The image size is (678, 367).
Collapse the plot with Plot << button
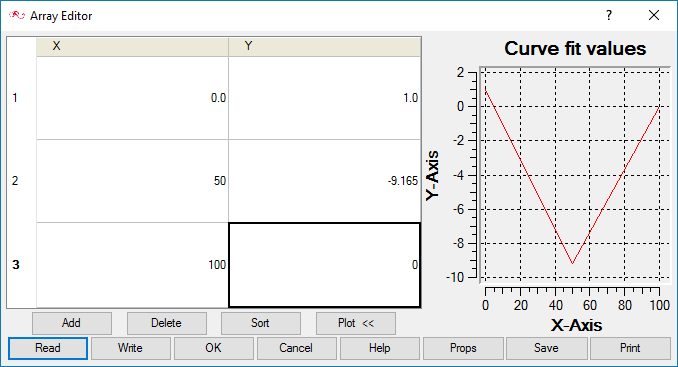pos(356,323)
